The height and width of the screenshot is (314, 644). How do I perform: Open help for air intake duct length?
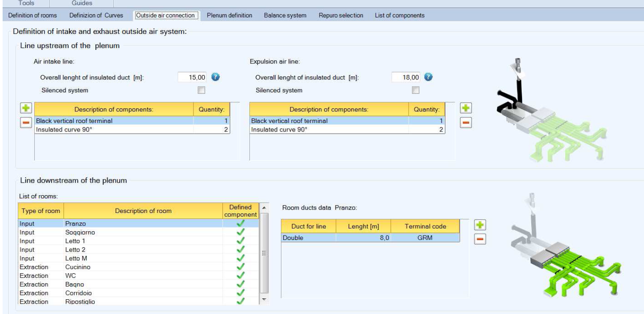click(215, 77)
